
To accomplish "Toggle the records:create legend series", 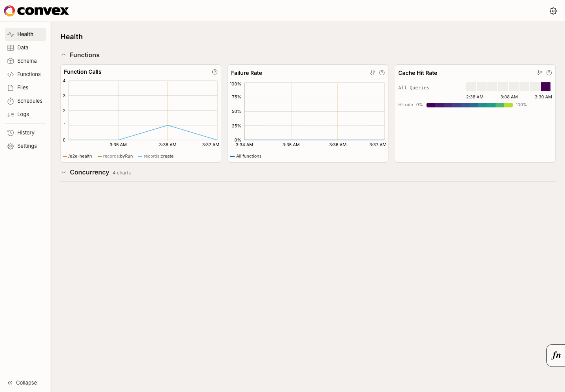I will click(156, 156).
